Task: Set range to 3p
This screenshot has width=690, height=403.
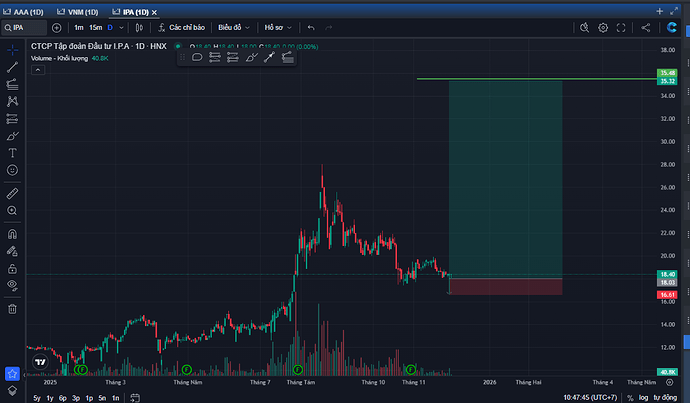Action: [x=76, y=398]
